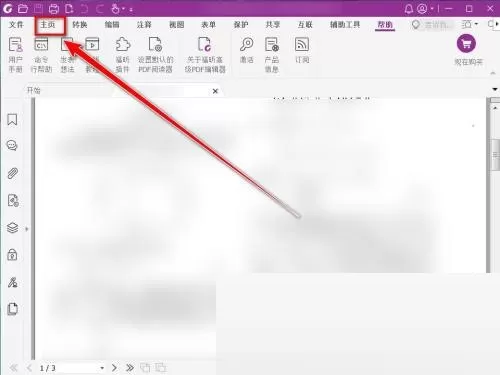The image size is (500, 375).
Task: Click the Tell Me search box
Action: click(x=433, y=25)
